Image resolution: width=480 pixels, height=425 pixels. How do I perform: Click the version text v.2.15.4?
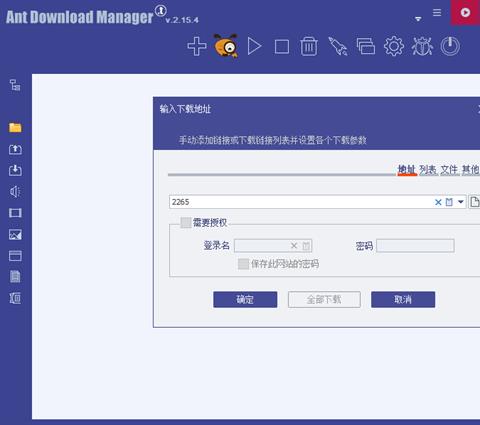pos(182,20)
